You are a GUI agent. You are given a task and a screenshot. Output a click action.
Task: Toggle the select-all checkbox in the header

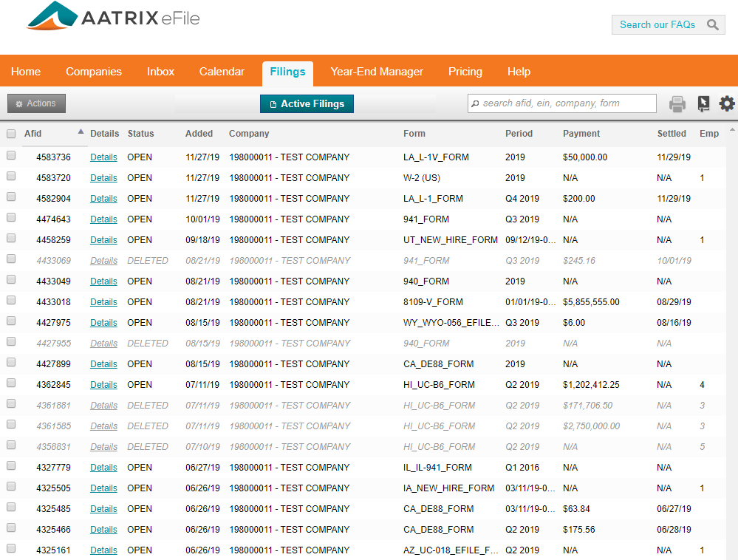tap(11, 134)
